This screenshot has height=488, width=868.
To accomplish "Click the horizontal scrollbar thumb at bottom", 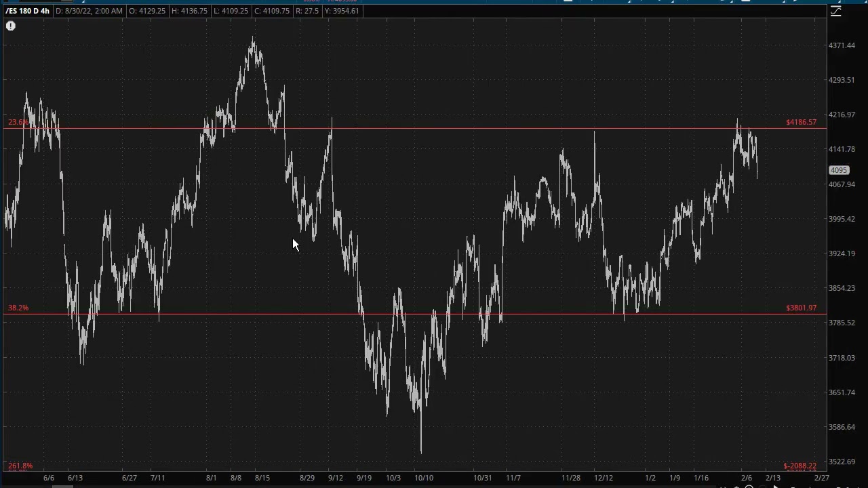I will point(62,485).
